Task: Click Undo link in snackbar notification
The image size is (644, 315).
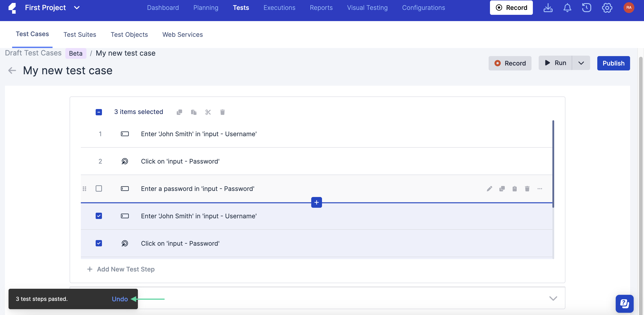Action: click(x=120, y=299)
